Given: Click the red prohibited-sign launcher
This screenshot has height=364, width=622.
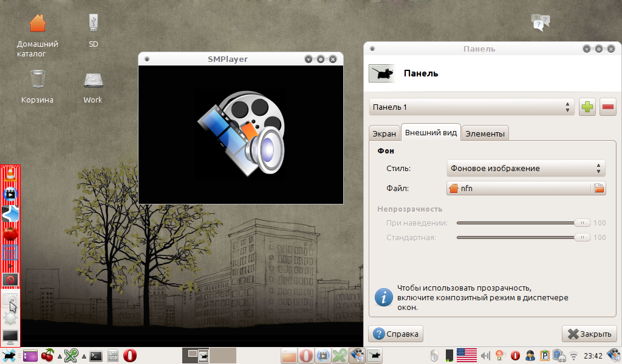Looking at the screenshot, I should (10, 280).
